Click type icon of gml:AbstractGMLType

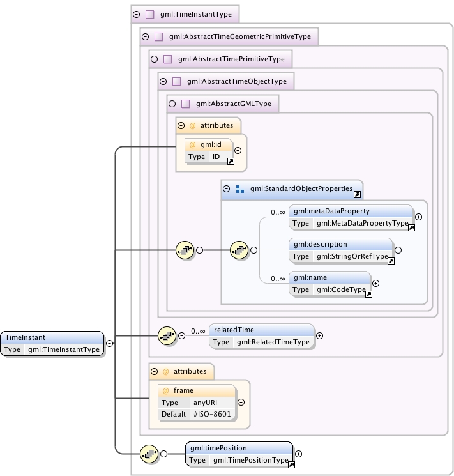point(185,104)
